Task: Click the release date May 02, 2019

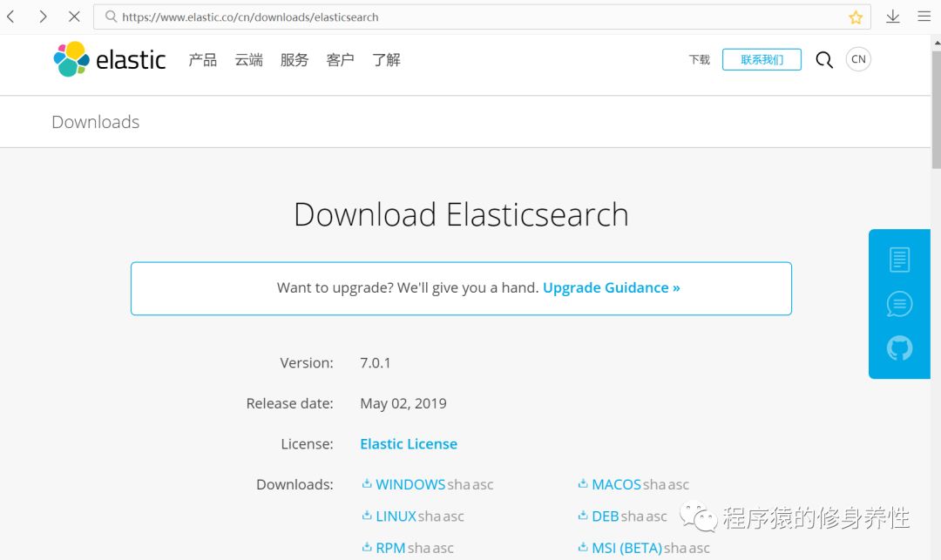Action: (x=403, y=403)
